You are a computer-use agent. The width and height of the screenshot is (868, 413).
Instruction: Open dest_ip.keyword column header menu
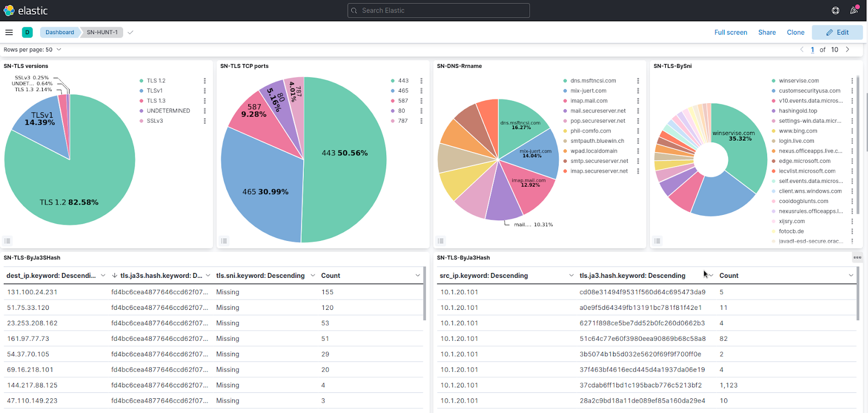pyautogui.click(x=103, y=276)
